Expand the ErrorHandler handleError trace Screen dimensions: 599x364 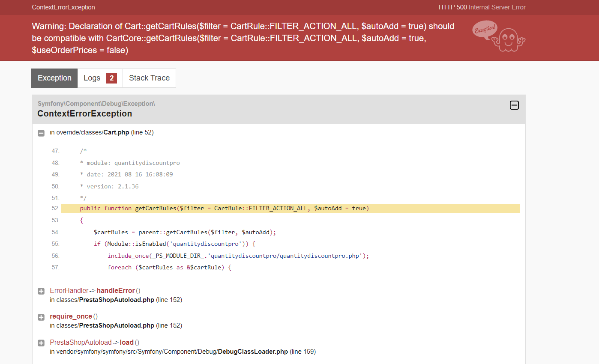(x=41, y=291)
